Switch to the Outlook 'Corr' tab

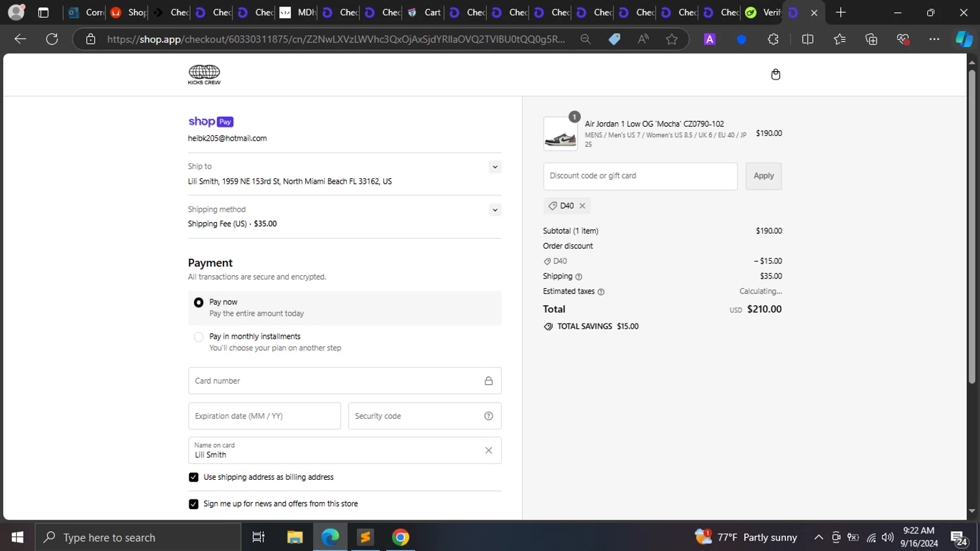pos(86,12)
